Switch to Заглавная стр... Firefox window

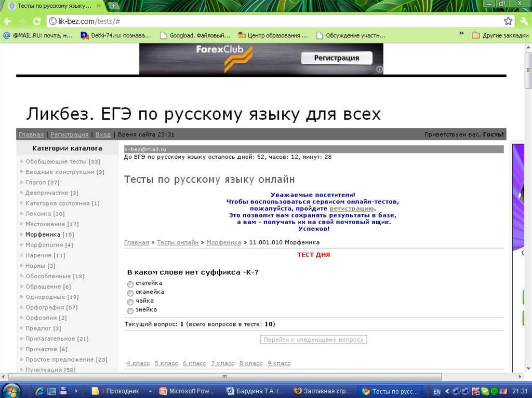pyautogui.click(x=323, y=391)
